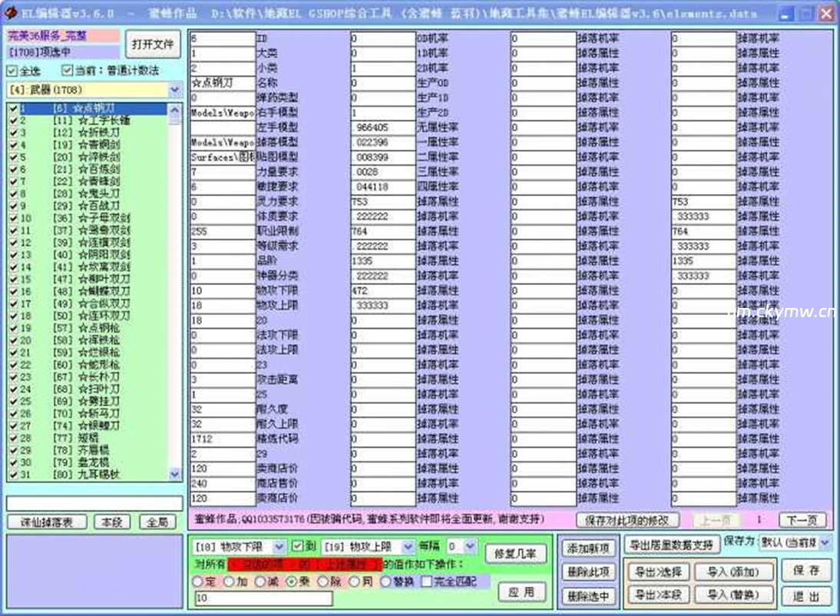Toggle the 到 checkbox between attribute dropdowns
The width and height of the screenshot is (840, 616).
297,546
